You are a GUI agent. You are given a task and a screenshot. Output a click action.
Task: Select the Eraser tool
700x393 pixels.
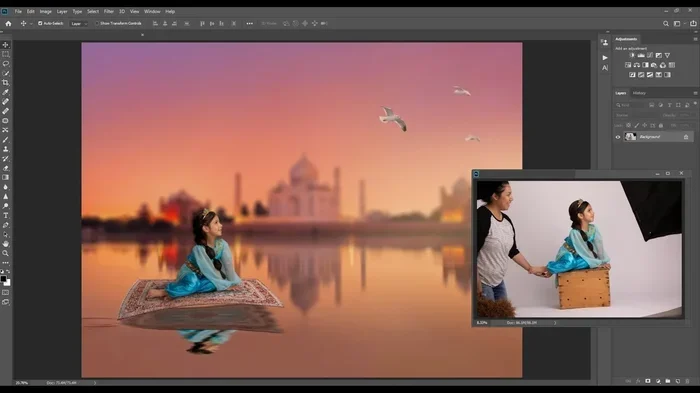tap(5, 168)
